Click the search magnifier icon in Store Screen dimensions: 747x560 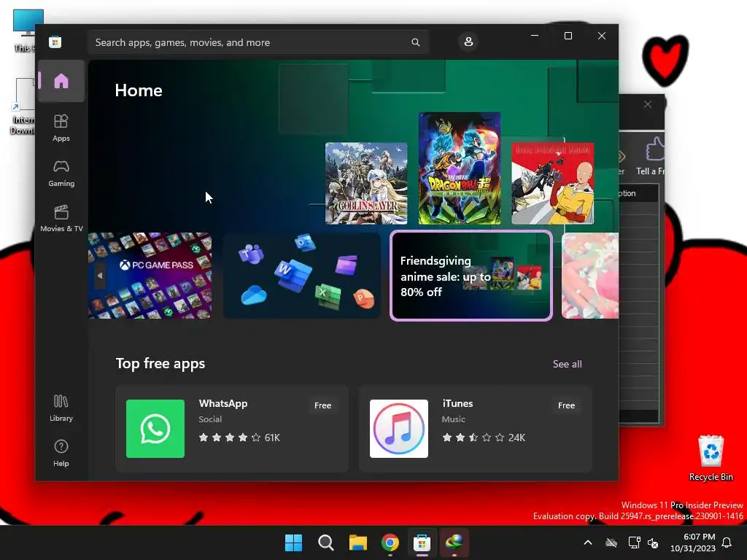pos(415,42)
